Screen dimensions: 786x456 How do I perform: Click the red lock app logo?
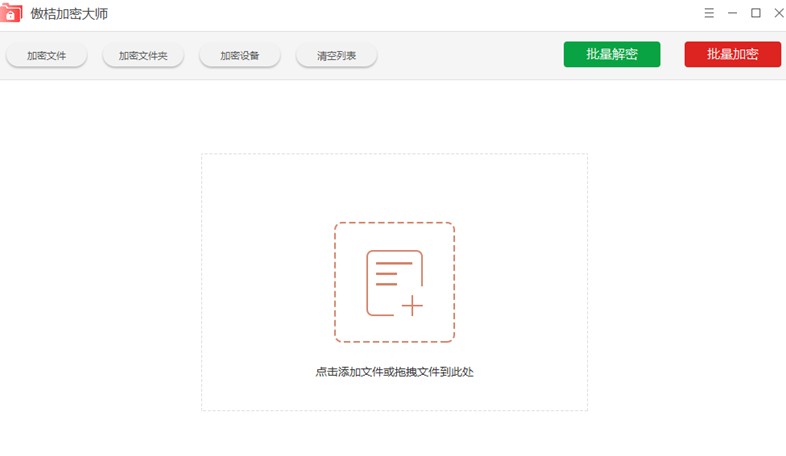click(11, 13)
